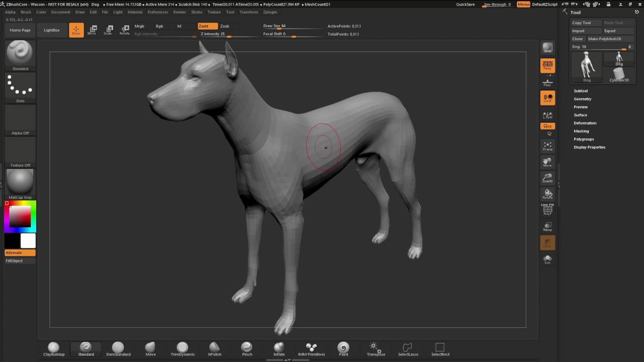The image size is (644, 362).
Task: Toggle Rgb paint mode
Action: pos(159,26)
